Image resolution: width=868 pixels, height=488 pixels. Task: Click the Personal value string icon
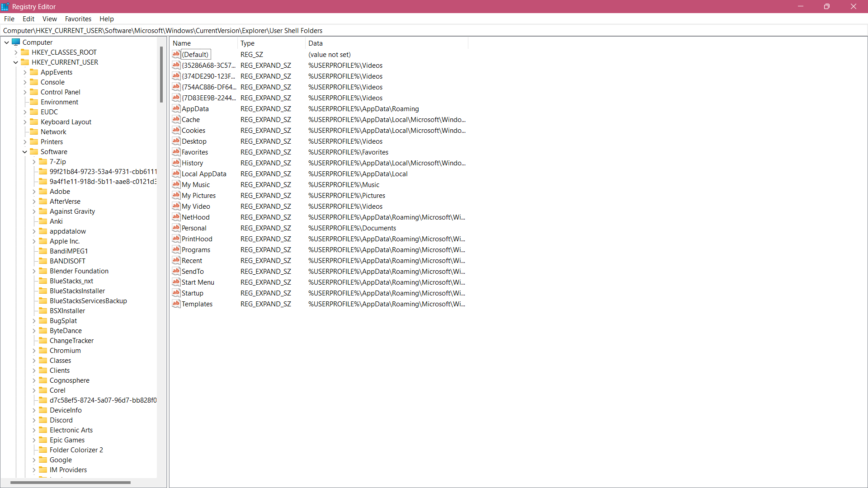(176, 228)
